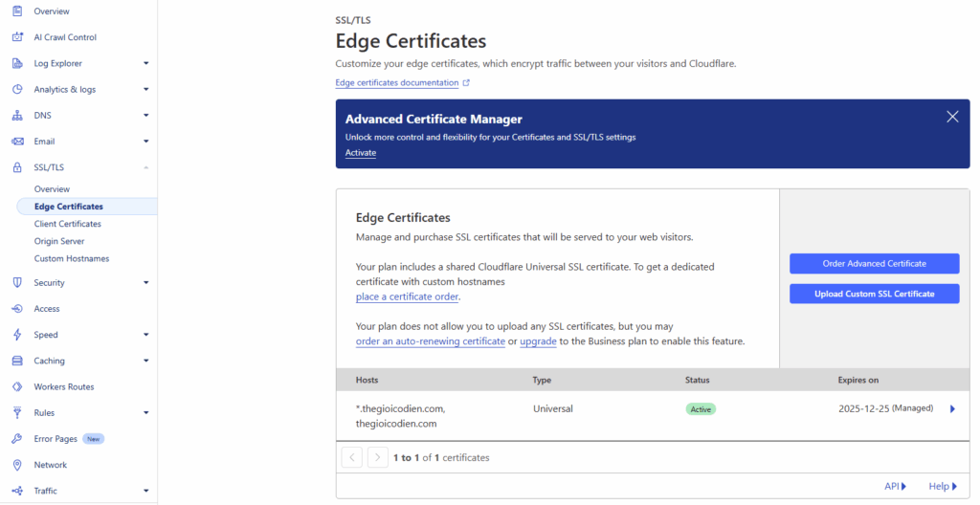Click the Network location pin icon
Screen dimensions: 980x505
16,465
